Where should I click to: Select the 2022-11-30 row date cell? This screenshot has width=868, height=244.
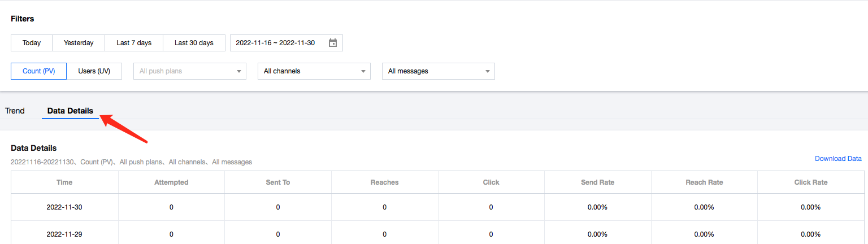[x=64, y=207]
